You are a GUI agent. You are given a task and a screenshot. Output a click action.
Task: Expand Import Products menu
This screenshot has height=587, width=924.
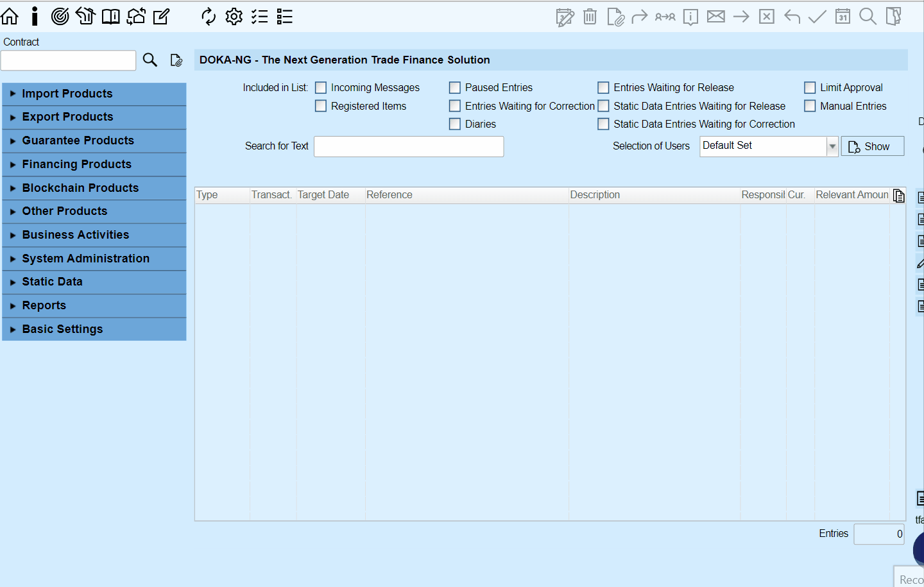(x=94, y=94)
